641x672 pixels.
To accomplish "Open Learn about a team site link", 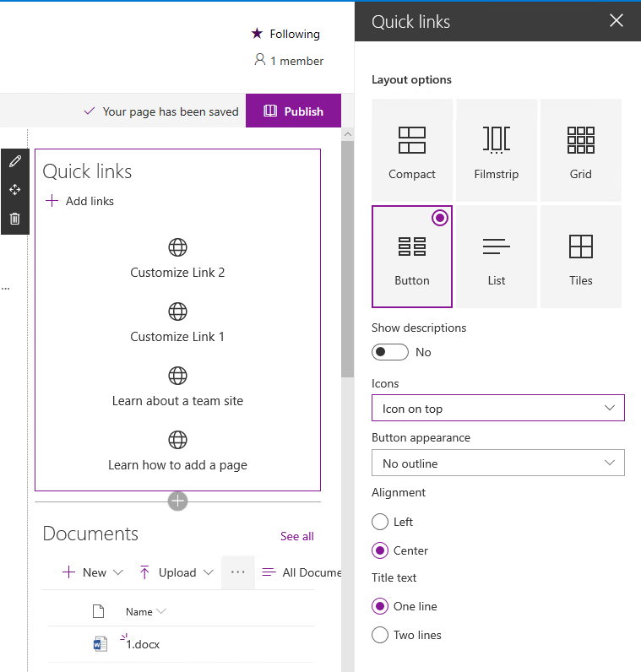I will 177,401.
